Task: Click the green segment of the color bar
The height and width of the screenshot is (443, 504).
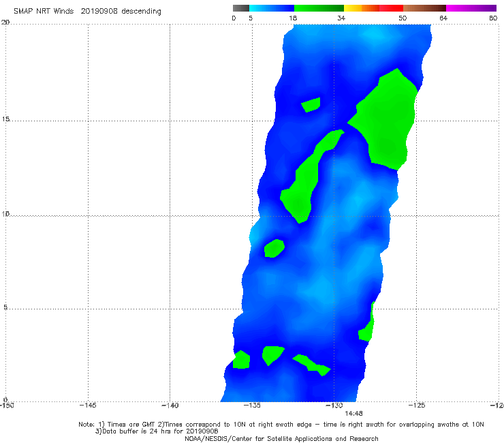Action: (319, 8)
